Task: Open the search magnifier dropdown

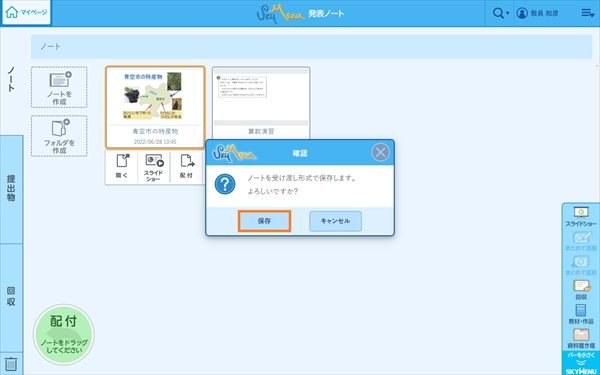Action: point(501,13)
